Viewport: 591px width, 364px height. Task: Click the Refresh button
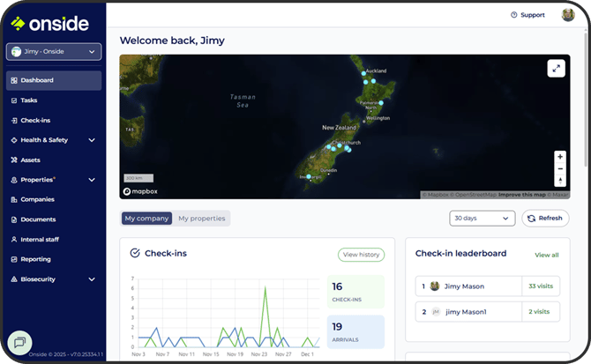point(545,219)
